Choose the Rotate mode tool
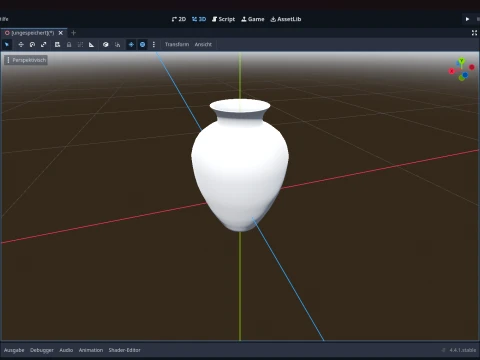 [32, 44]
